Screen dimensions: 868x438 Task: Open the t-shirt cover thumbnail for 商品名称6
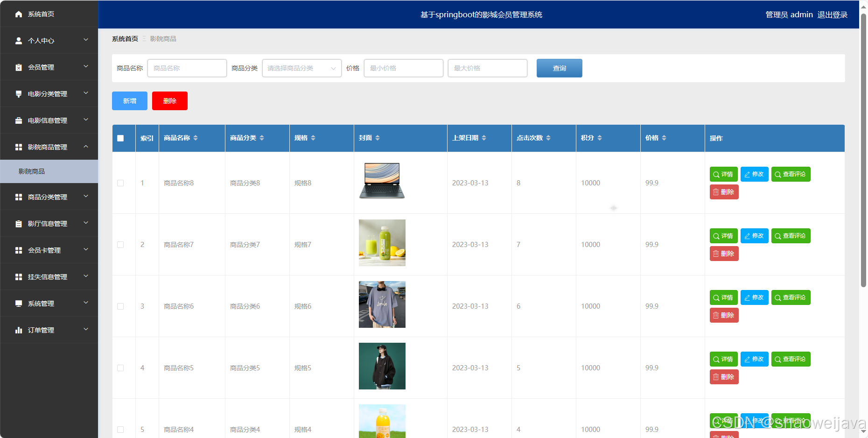(382, 304)
